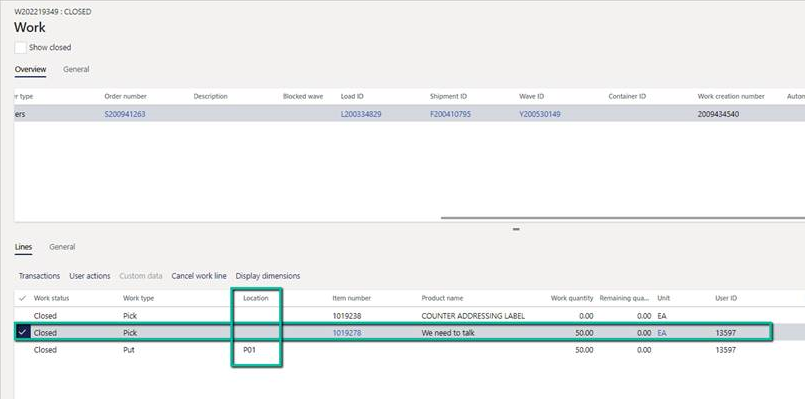
Task: Open shipment ID F200410795 link
Action: point(450,114)
